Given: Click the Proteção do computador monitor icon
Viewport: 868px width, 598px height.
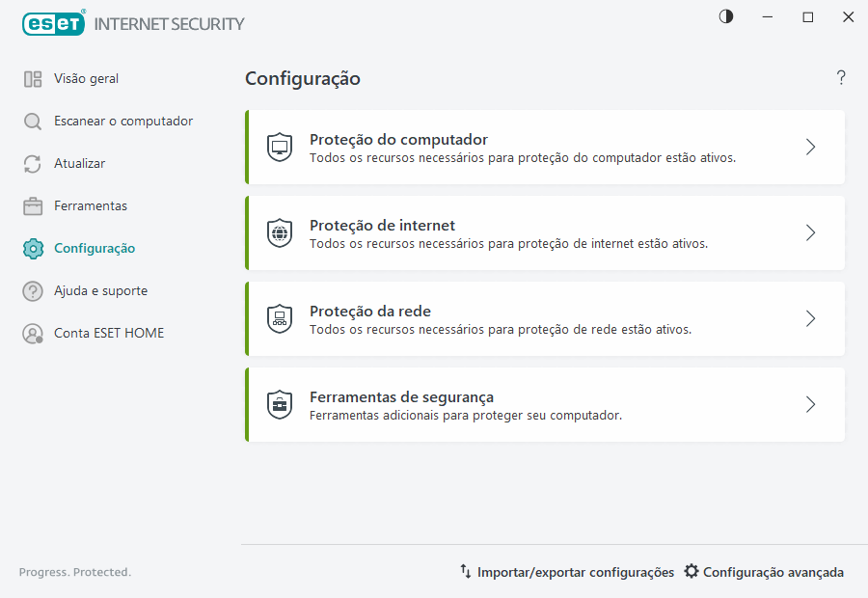Looking at the screenshot, I should pos(280,147).
